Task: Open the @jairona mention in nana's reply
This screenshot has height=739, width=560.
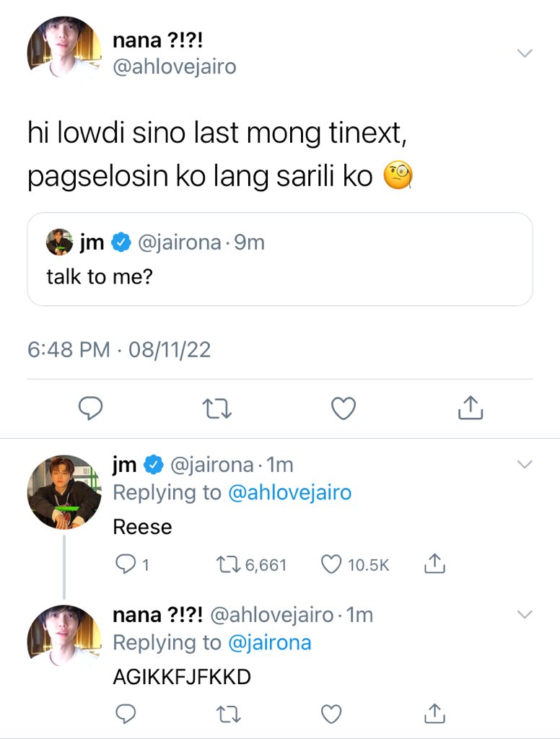Action: click(270, 642)
